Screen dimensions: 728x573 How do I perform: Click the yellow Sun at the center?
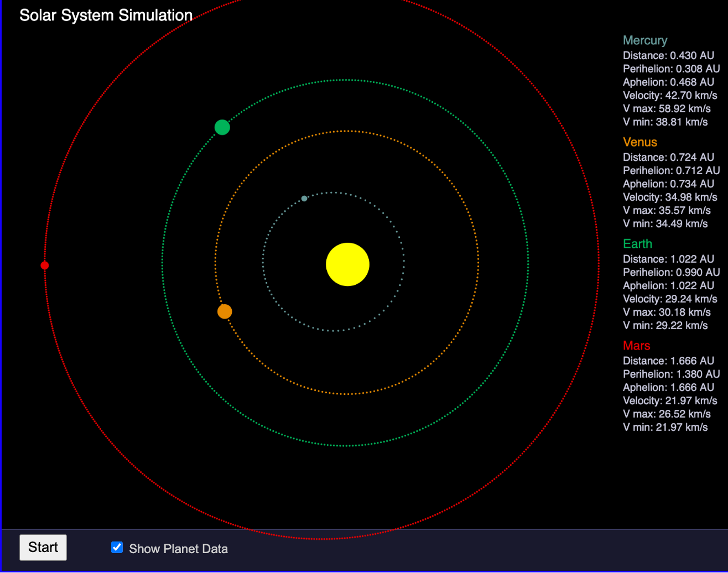pyautogui.click(x=347, y=264)
